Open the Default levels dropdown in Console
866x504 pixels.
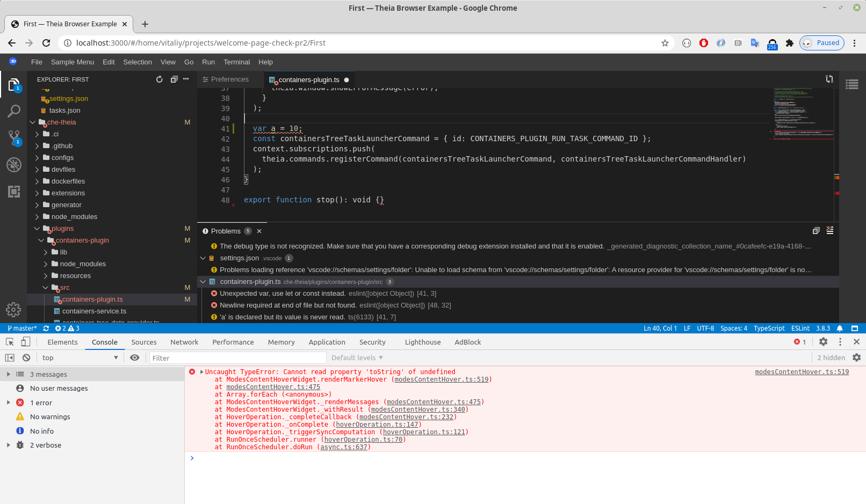(356, 357)
